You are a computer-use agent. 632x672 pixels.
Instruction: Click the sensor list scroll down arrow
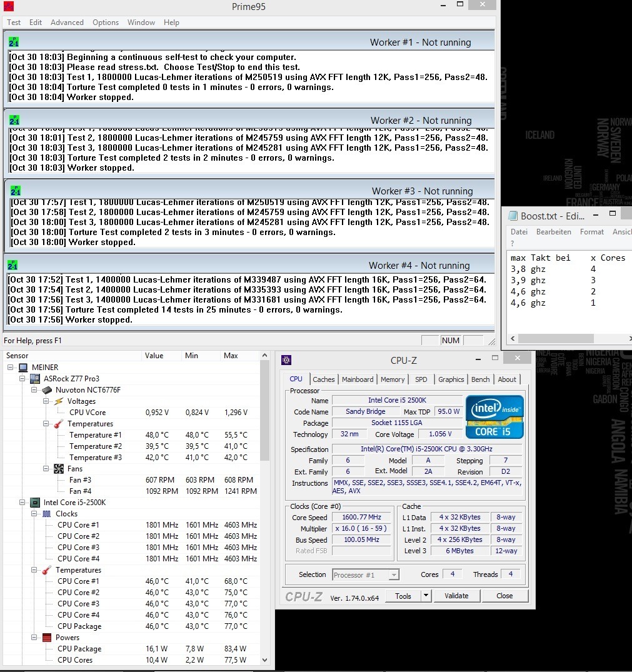(265, 660)
